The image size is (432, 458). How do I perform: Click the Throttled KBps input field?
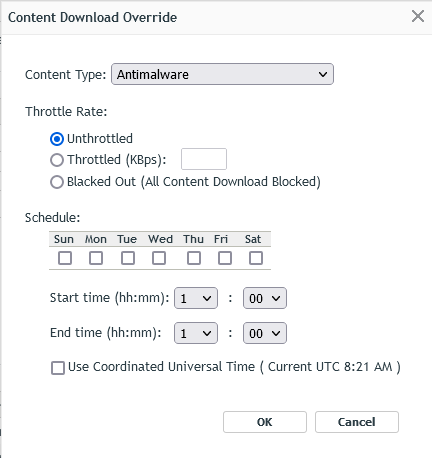(x=204, y=159)
